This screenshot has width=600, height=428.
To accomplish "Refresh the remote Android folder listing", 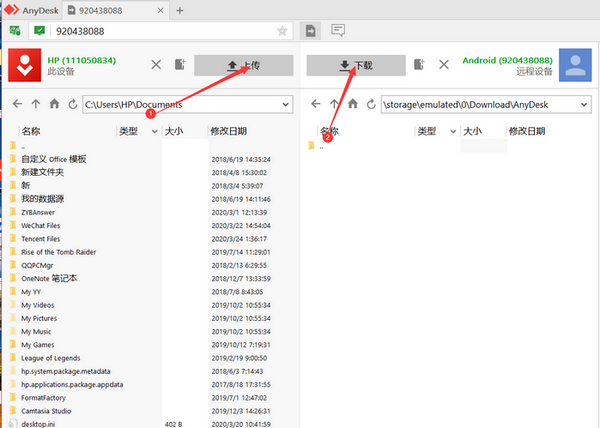I will coord(371,104).
